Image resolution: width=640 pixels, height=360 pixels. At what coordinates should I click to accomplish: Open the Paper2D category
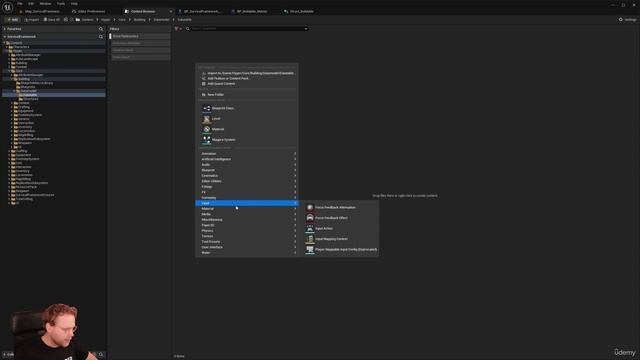(247, 225)
